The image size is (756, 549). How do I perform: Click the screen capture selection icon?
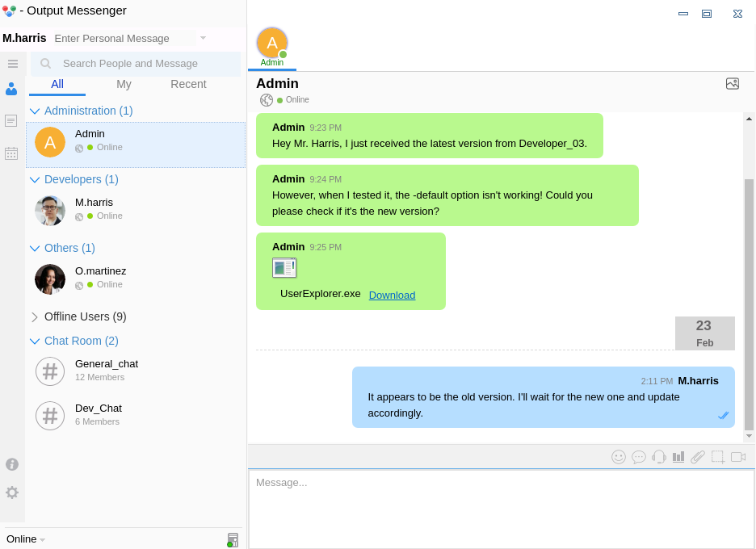click(718, 456)
